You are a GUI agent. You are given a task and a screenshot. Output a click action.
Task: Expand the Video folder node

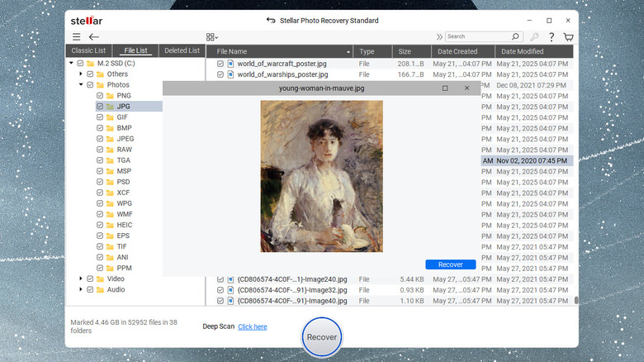[81, 279]
